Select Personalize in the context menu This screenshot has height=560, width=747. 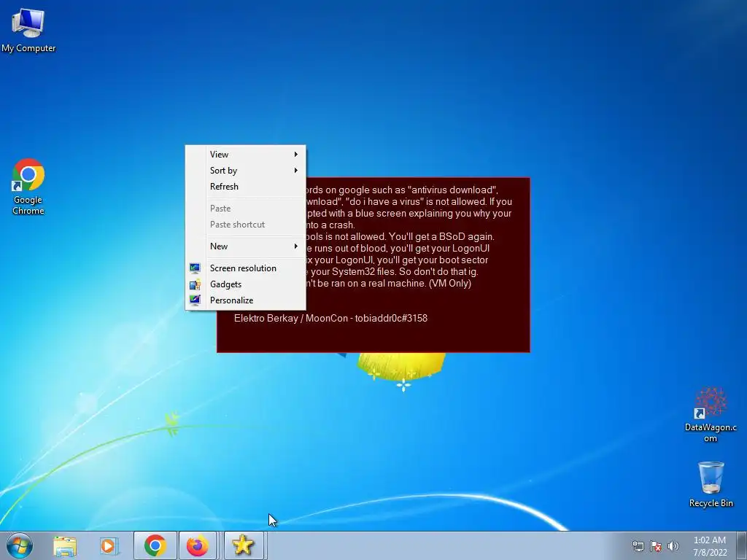click(245, 300)
